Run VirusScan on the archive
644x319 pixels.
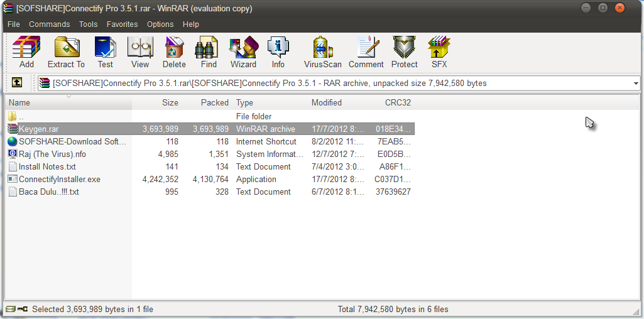point(323,52)
